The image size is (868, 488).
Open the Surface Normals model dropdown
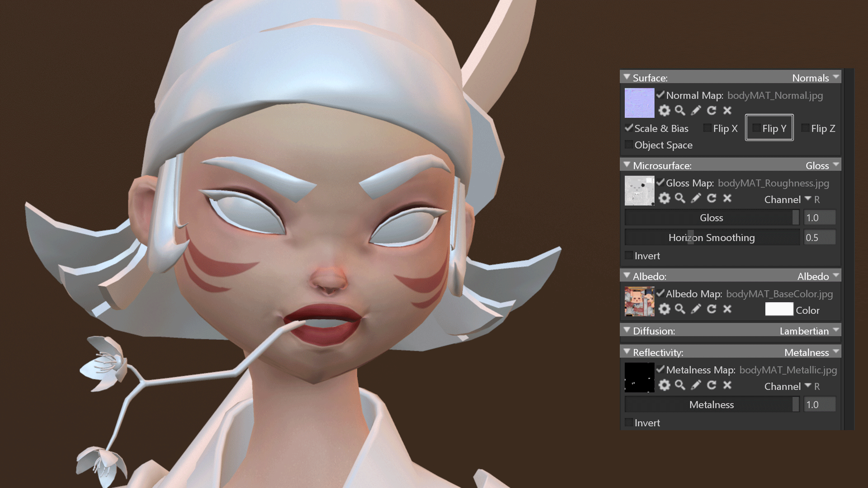(x=816, y=78)
